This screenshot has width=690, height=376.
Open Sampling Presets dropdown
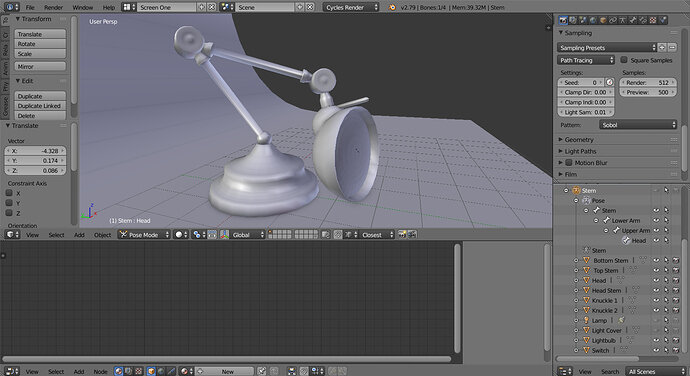click(607, 48)
